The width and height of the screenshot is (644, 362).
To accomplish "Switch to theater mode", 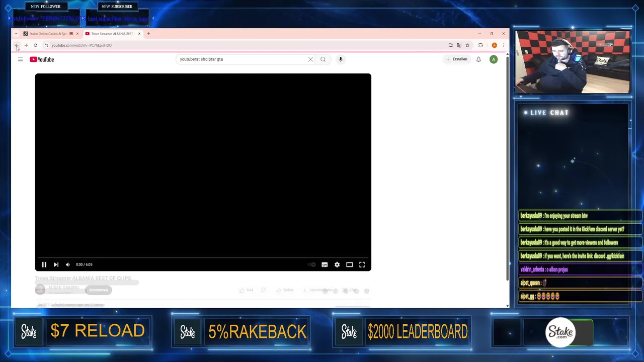I will (350, 264).
